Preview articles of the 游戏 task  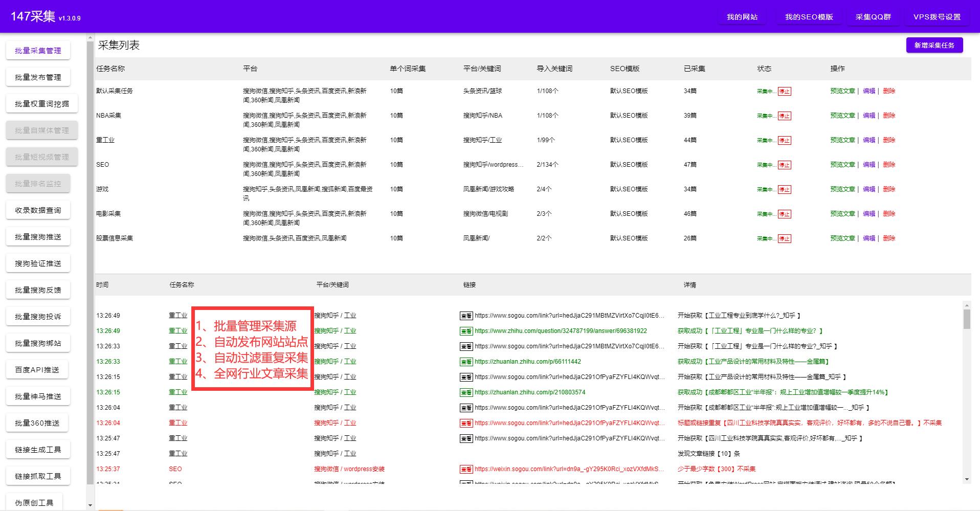(842, 189)
